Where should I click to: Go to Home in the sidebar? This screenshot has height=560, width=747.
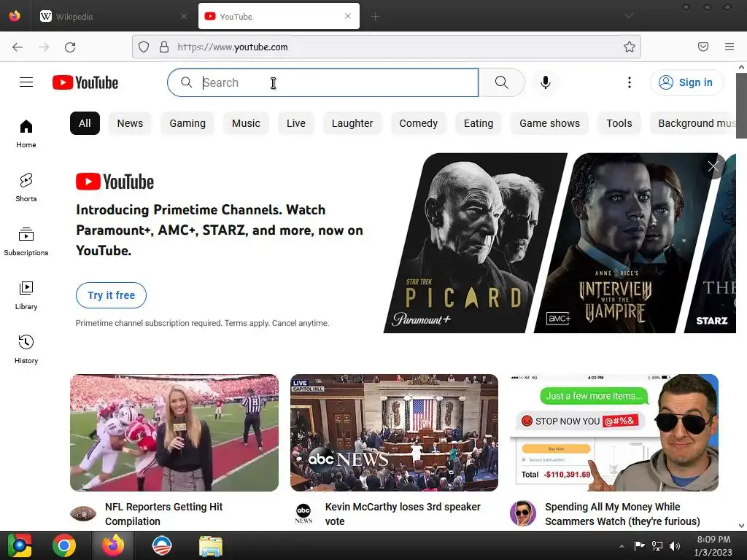26,134
